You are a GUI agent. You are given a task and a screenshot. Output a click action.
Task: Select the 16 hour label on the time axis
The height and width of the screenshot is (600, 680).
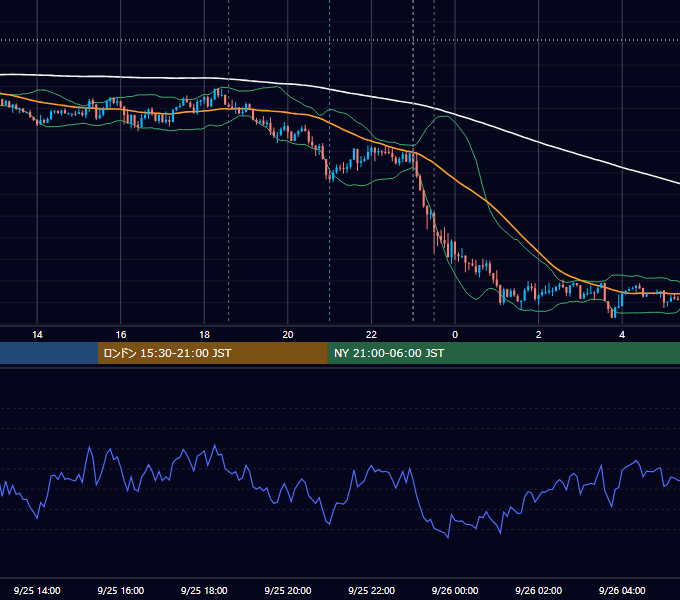tap(121, 335)
